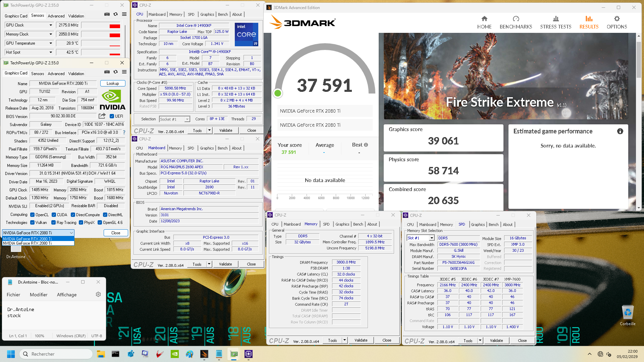Click the BIOS export share icon in GPU-Z

102,116
